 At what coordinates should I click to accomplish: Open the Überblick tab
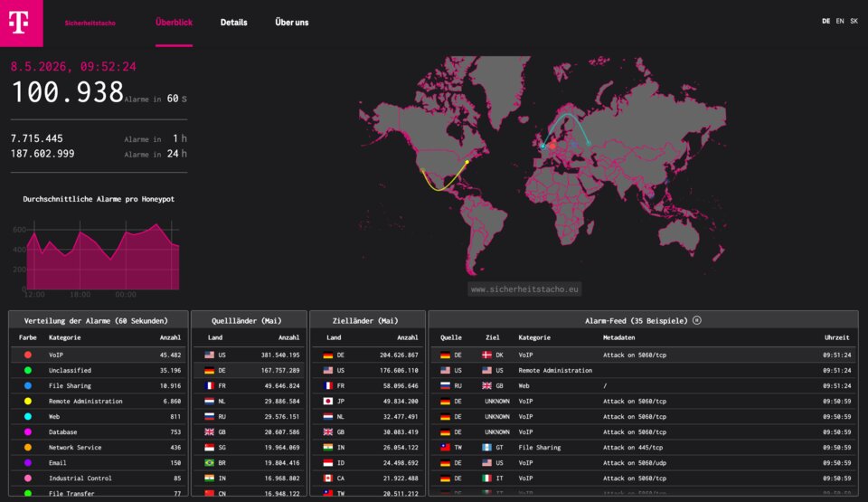[174, 23]
